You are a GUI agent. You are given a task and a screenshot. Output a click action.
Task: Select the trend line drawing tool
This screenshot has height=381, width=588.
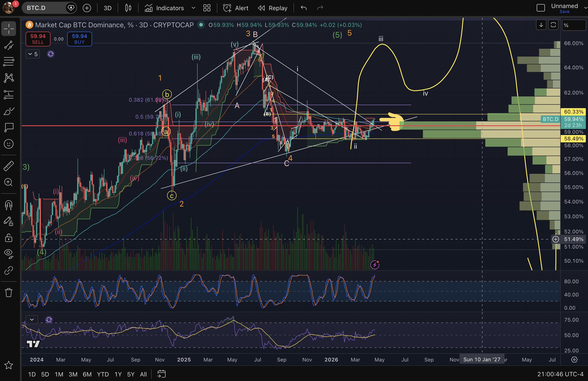click(9, 45)
